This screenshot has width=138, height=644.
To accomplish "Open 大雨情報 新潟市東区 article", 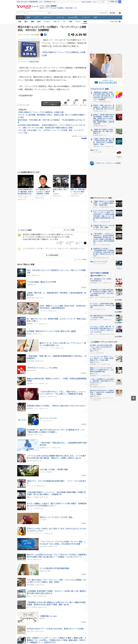I will 57,592.
